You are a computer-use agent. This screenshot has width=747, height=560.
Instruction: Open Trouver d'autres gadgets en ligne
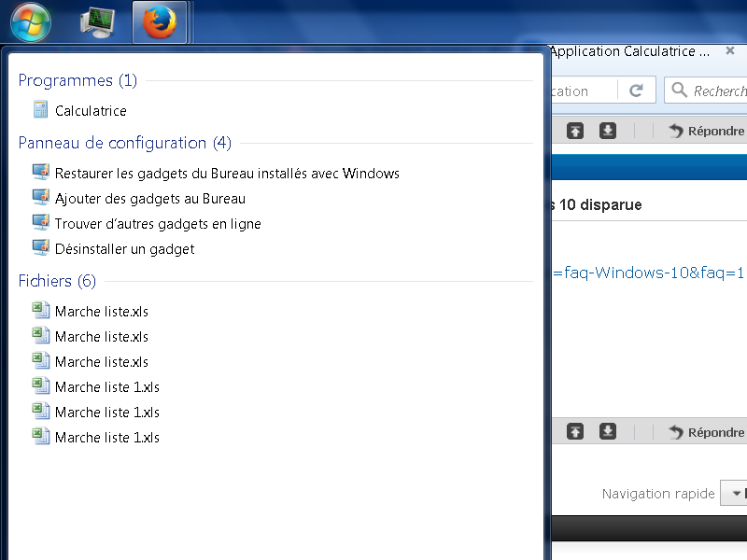[x=158, y=224]
